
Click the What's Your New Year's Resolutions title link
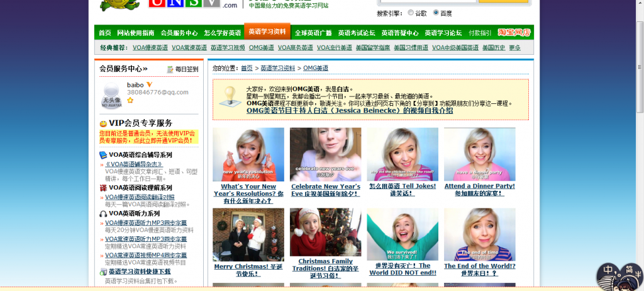pyautogui.click(x=248, y=193)
